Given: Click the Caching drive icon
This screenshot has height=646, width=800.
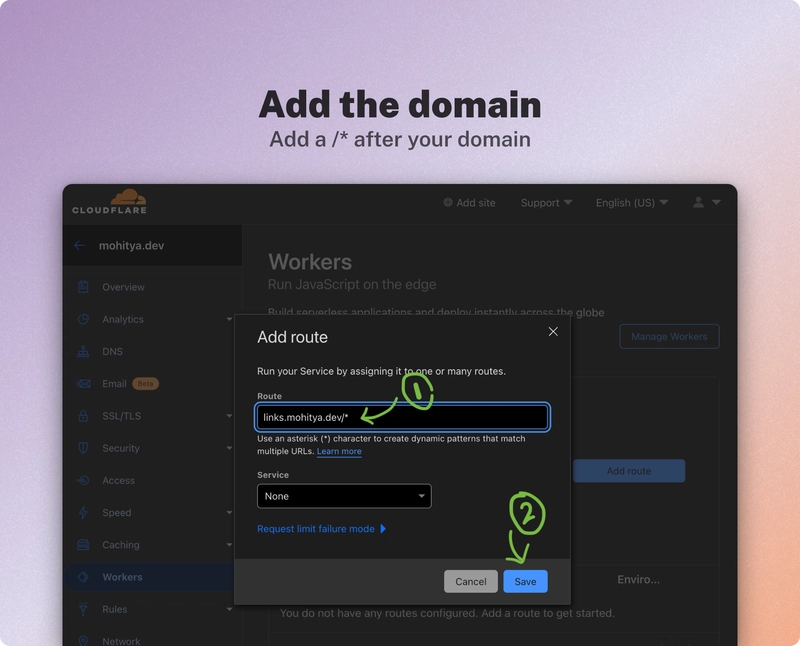Looking at the screenshot, I should [83, 545].
